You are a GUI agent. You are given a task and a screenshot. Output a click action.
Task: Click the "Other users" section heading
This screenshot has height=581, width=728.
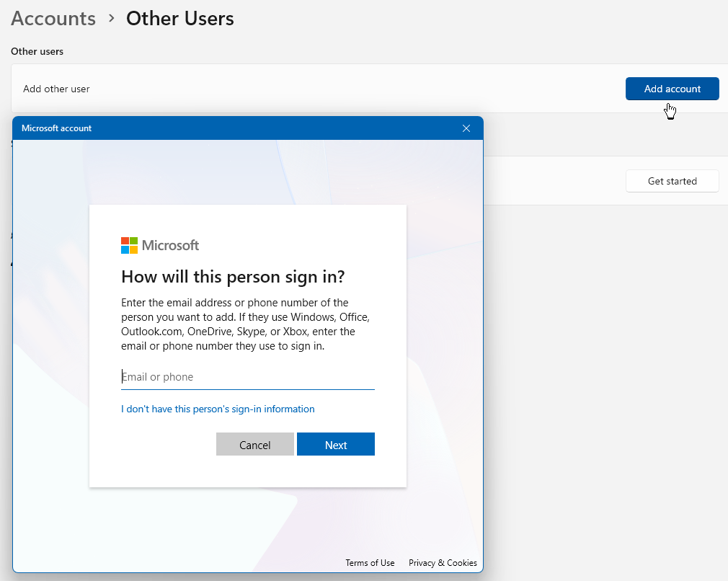[37, 52]
